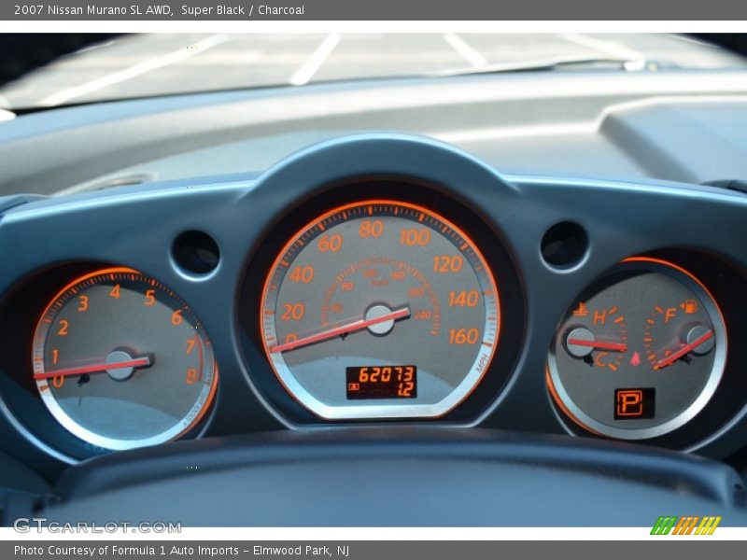Click the 40 mark on the speedometer
The width and height of the screenshot is (747, 560).
click(x=302, y=274)
